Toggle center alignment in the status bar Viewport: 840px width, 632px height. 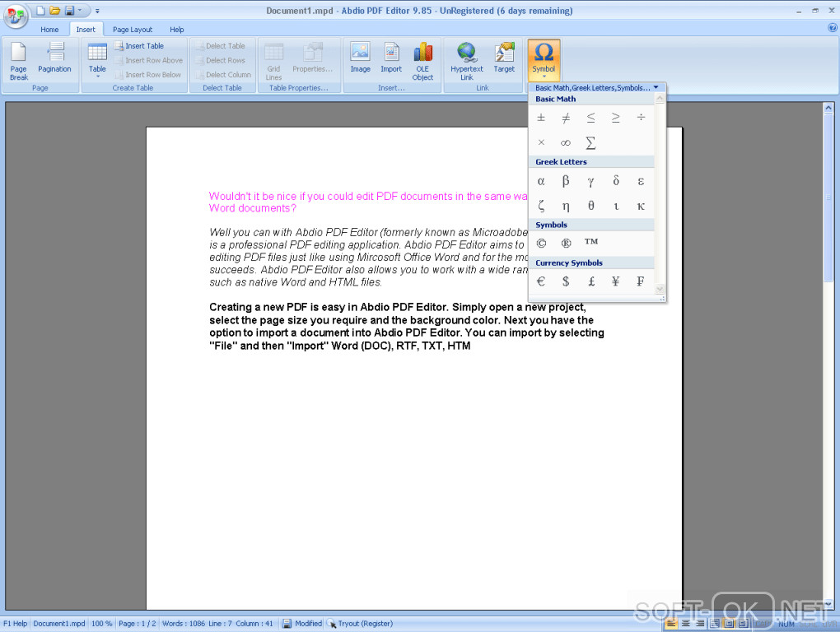tap(685, 624)
